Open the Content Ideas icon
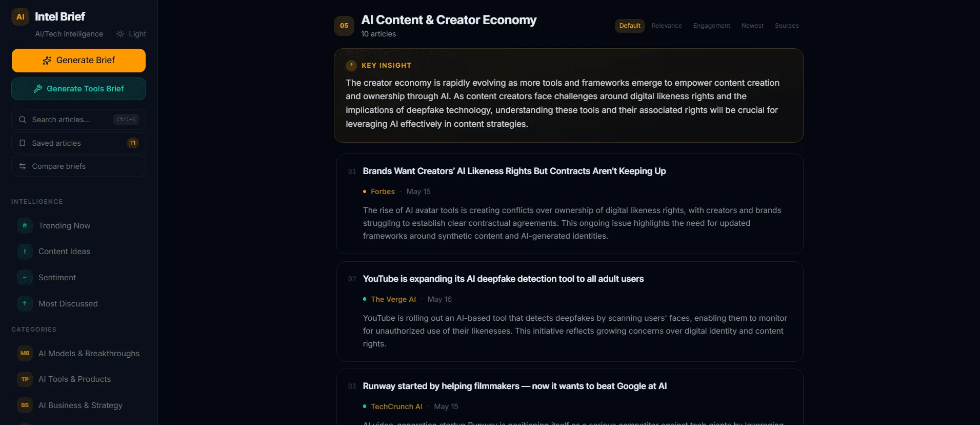The image size is (980, 425). [25, 252]
